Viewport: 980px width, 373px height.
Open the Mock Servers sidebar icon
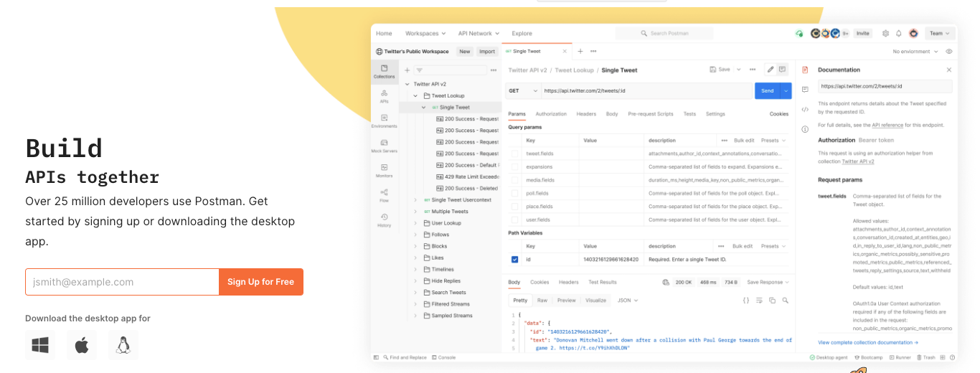pos(384,146)
